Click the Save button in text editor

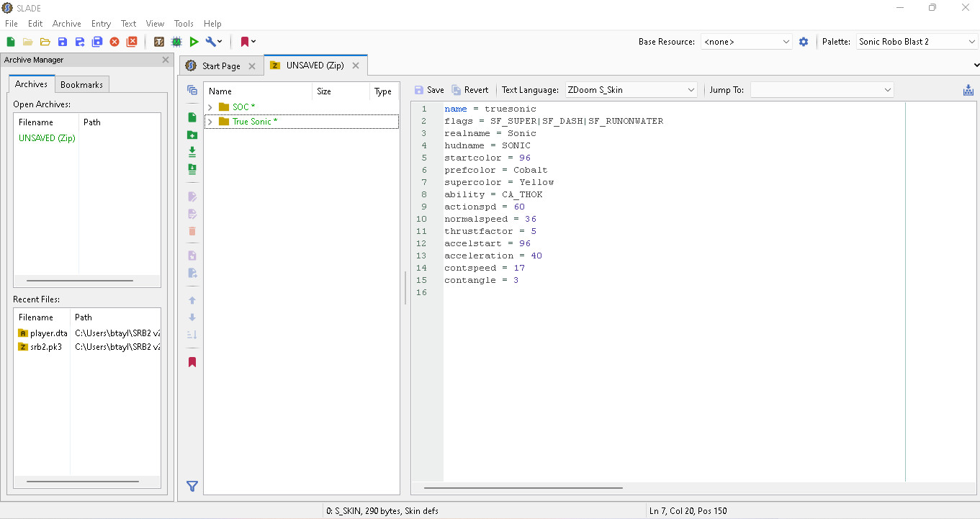point(429,90)
